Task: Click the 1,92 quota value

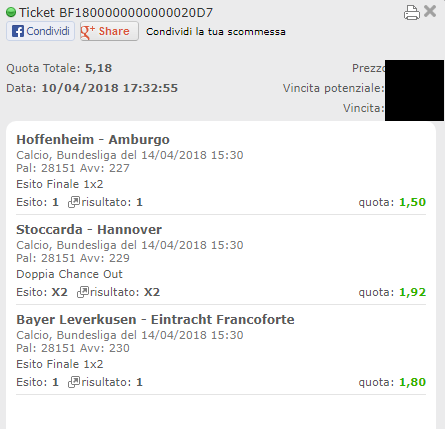Action: pyautogui.click(x=412, y=292)
